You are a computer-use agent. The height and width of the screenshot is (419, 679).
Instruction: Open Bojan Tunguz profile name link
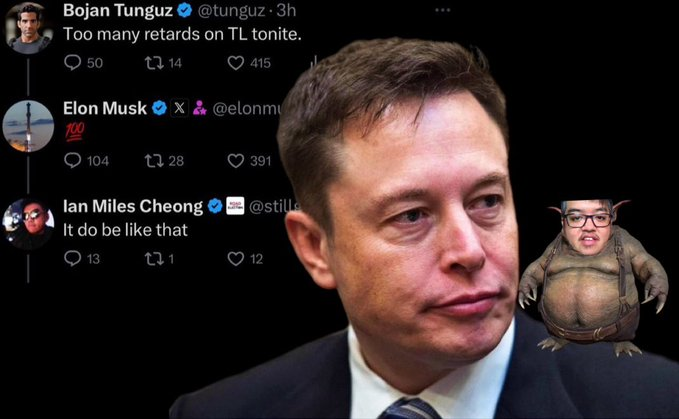tap(118, 10)
